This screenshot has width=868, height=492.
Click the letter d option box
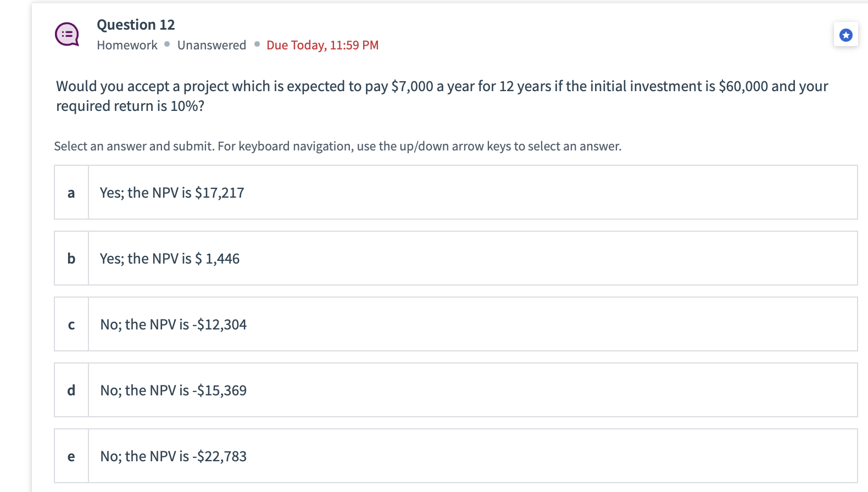point(71,390)
